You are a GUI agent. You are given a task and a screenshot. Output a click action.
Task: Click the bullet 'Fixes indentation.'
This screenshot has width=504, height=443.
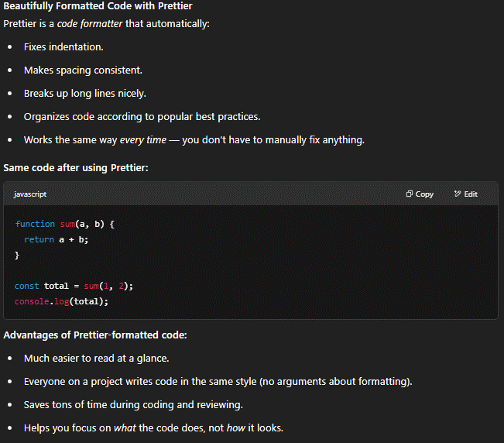click(63, 47)
